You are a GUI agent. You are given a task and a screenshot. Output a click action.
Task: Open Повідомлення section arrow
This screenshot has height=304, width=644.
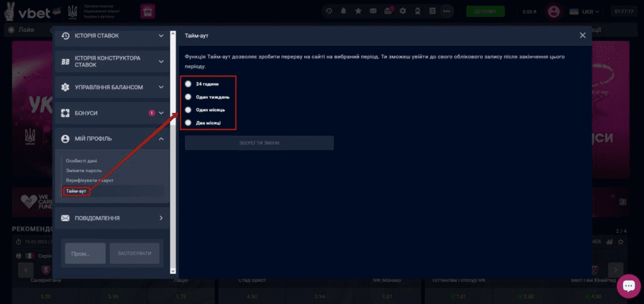point(161,218)
